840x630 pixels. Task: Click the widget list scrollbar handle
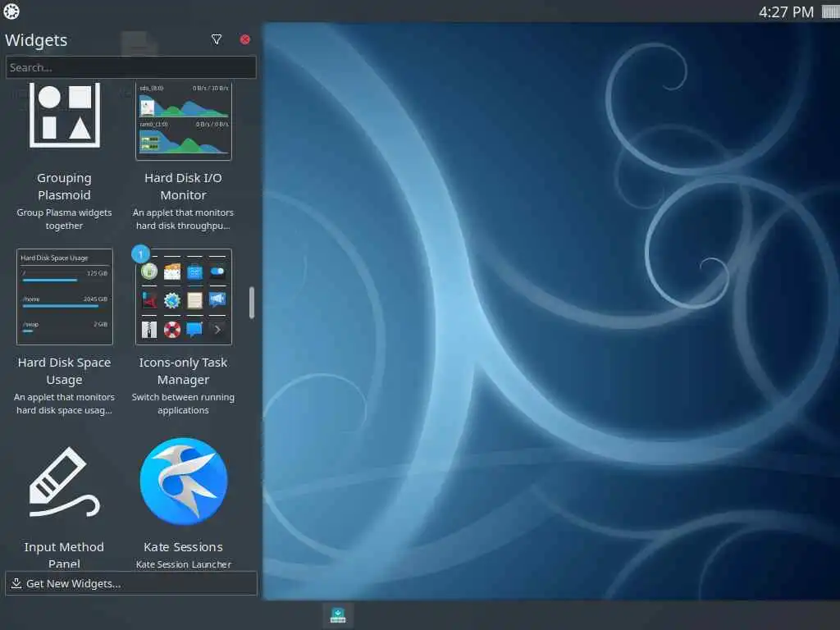pyautogui.click(x=252, y=303)
